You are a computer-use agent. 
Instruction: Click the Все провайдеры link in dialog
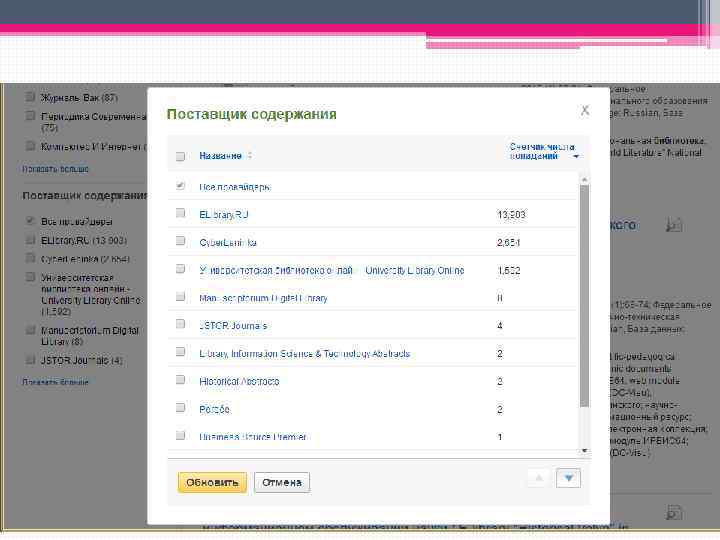235,187
